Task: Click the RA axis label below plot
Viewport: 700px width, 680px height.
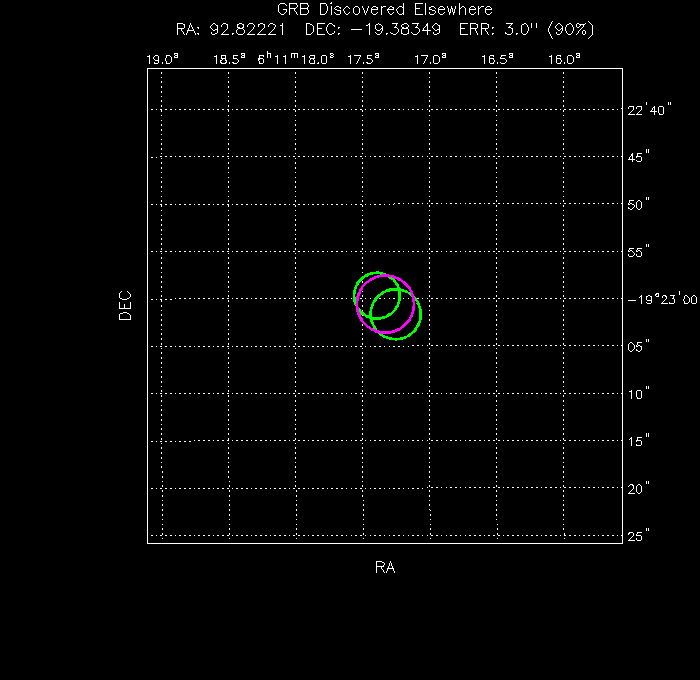Action: (x=385, y=567)
